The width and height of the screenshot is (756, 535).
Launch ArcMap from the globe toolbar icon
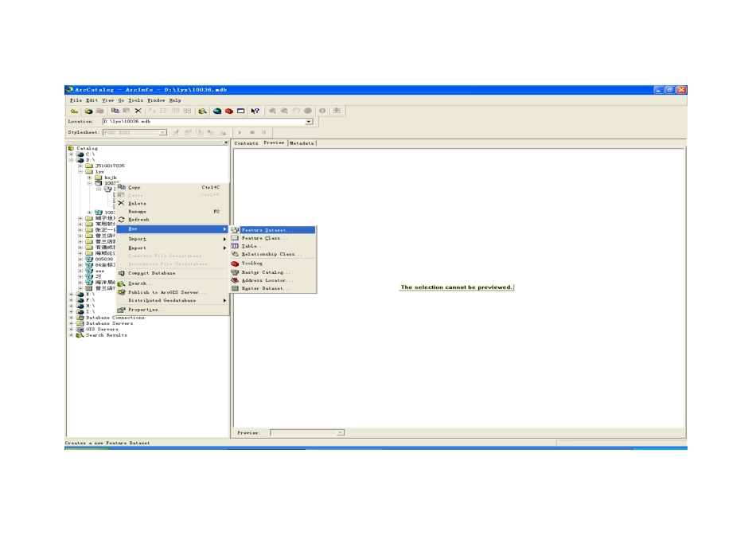(x=217, y=111)
